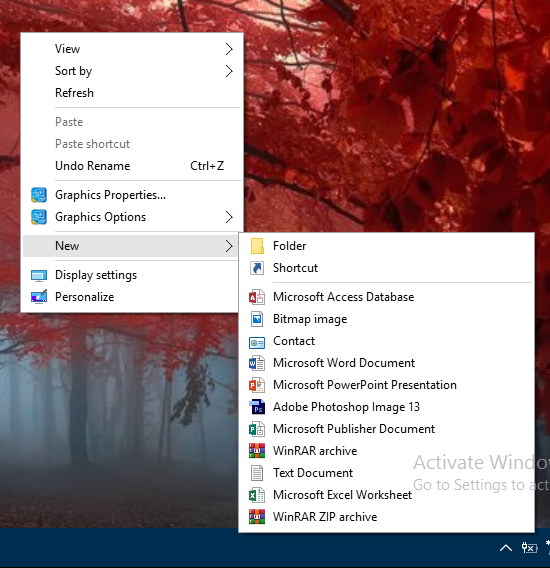
Task: Open the View menu item
Action: (132, 49)
